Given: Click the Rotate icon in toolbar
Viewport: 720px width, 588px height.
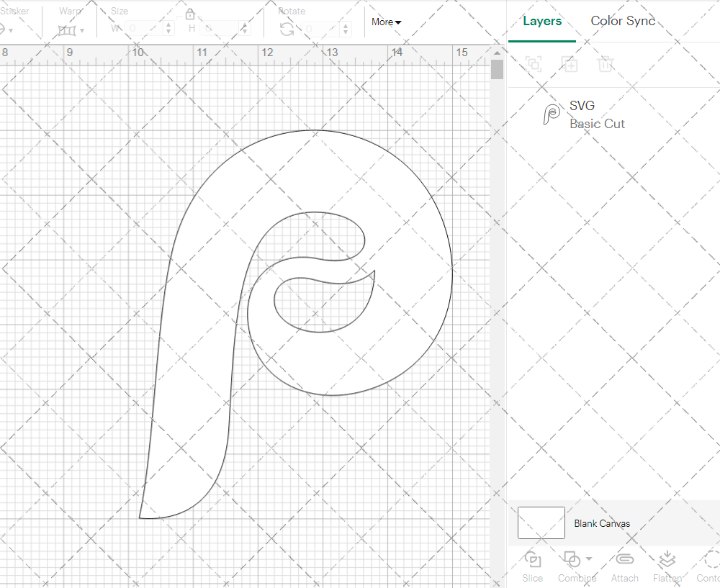Looking at the screenshot, I should click(287, 29).
